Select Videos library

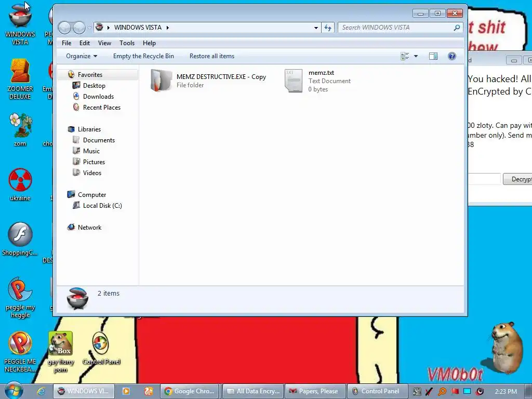(x=92, y=172)
